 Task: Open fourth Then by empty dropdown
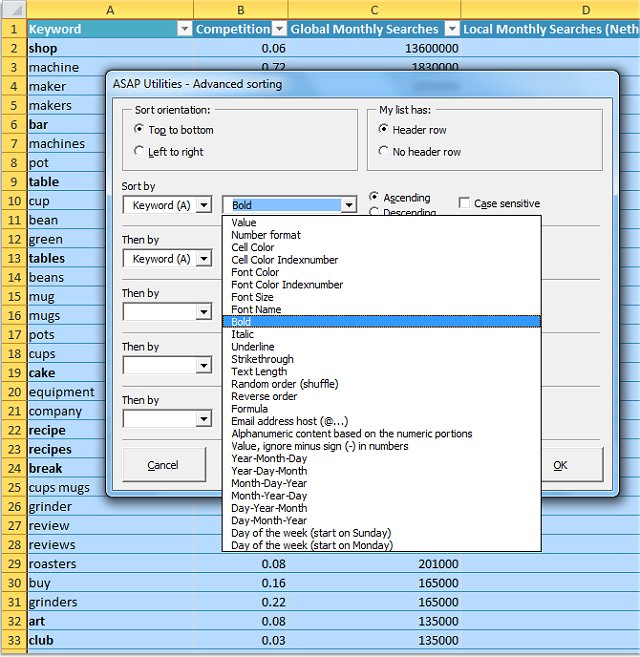pos(204,419)
